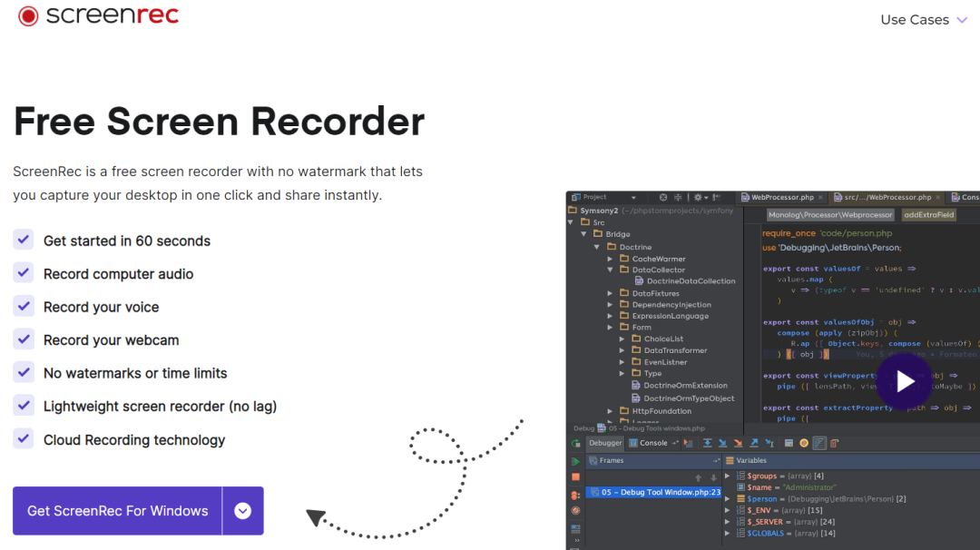Viewport: 980px width, 550px height.
Task: Click the Monolog\Processor\Webprocessor breadcrumb
Action: tap(830, 215)
